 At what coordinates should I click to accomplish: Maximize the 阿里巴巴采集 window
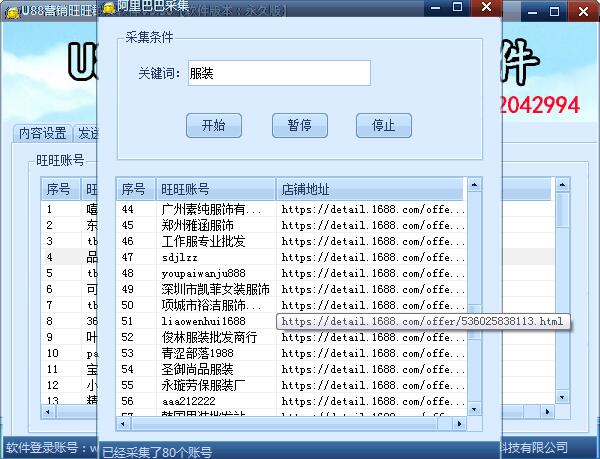tap(458, 7)
